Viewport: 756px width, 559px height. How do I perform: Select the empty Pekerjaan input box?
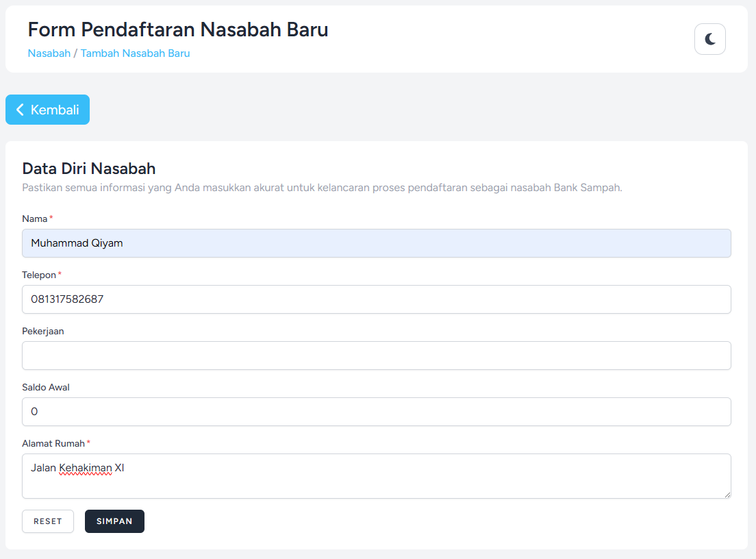click(x=376, y=356)
